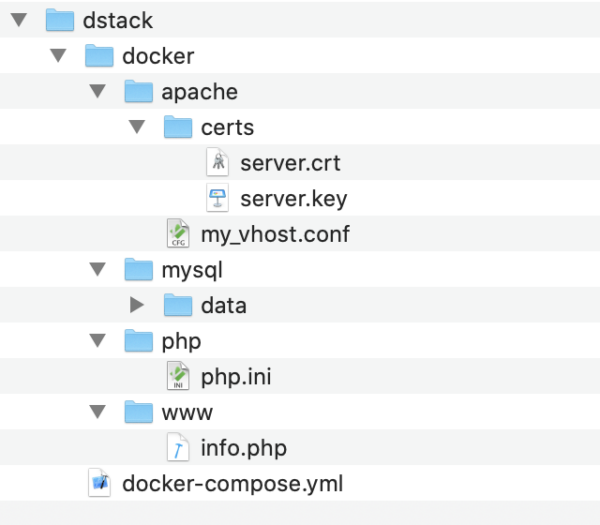Collapse the dstack folder disclosure triangle

point(19,20)
